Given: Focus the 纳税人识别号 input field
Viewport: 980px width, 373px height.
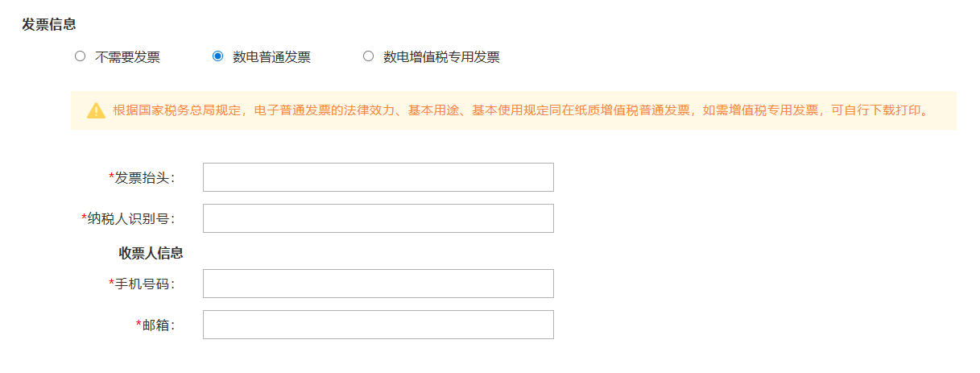Looking at the screenshot, I should coord(378,218).
